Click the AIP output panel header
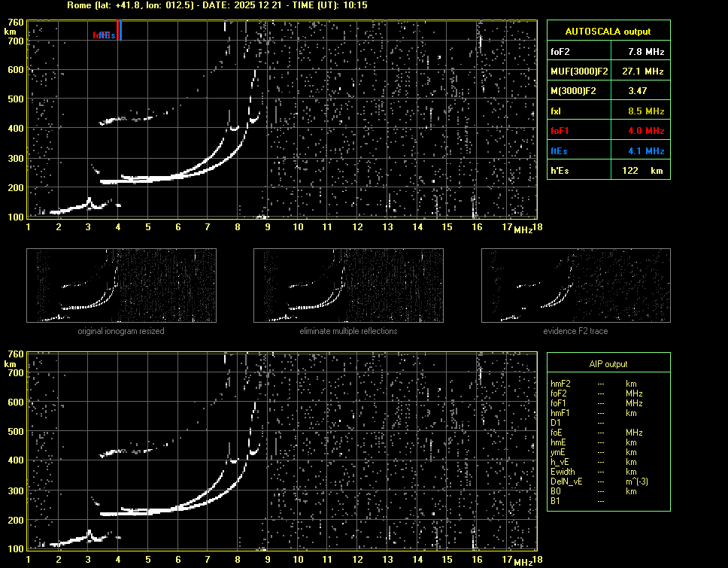Image resolution: width=728 pixels, height=568 pixels. point(608,364)
